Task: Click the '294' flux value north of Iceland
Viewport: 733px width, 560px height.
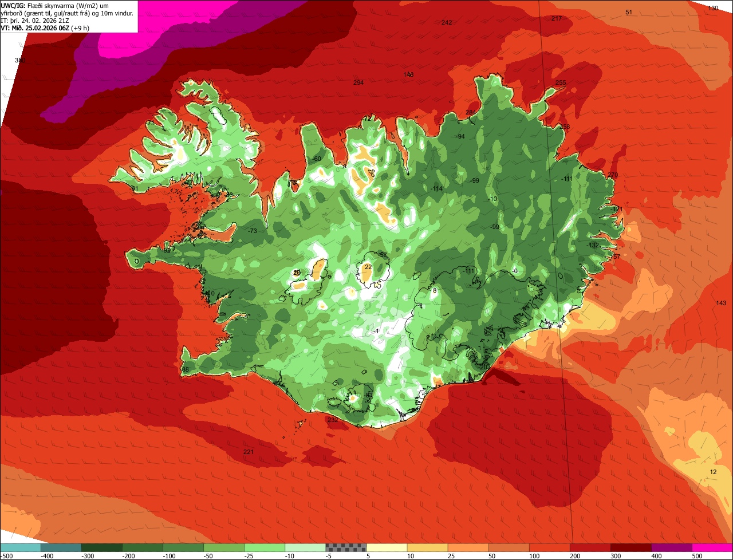Action: pyautogui.click(x=358, y=82)
